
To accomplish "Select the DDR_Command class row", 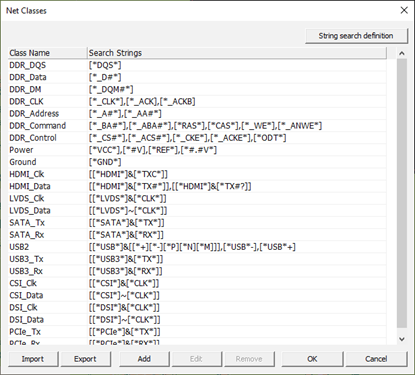I will tap(197, 126).
